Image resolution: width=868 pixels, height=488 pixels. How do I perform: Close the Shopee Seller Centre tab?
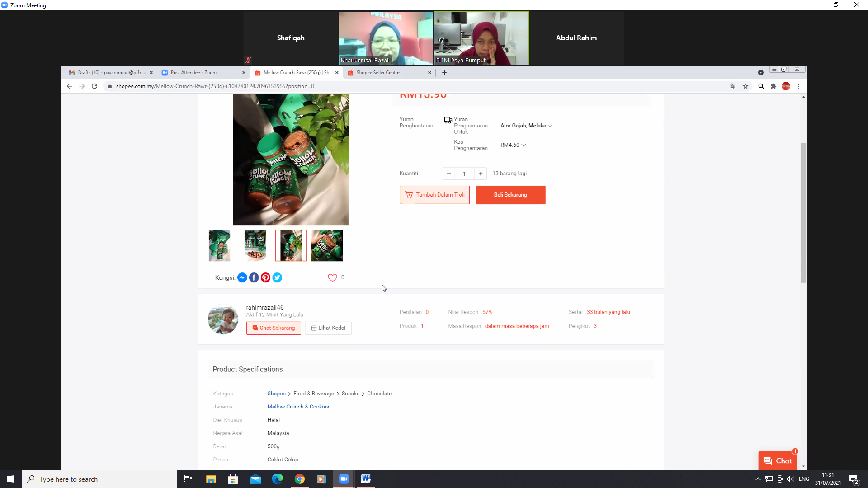point(429,72)
